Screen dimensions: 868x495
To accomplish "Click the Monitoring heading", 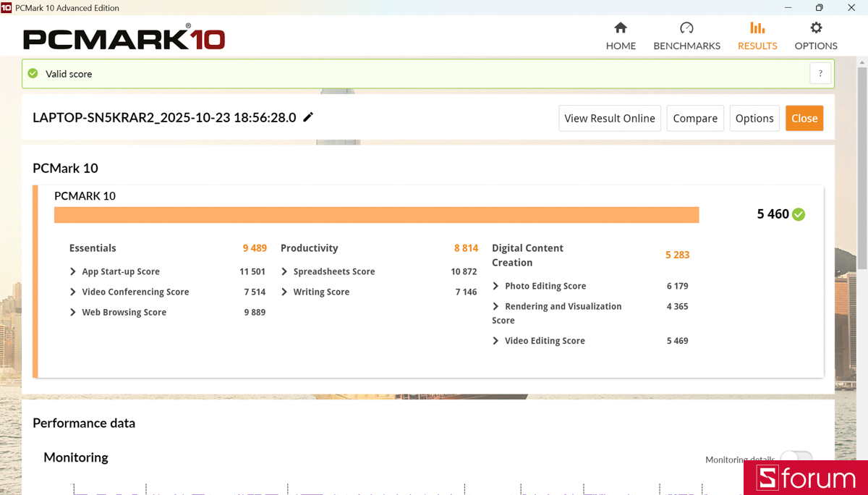I will tap(76, 457).
